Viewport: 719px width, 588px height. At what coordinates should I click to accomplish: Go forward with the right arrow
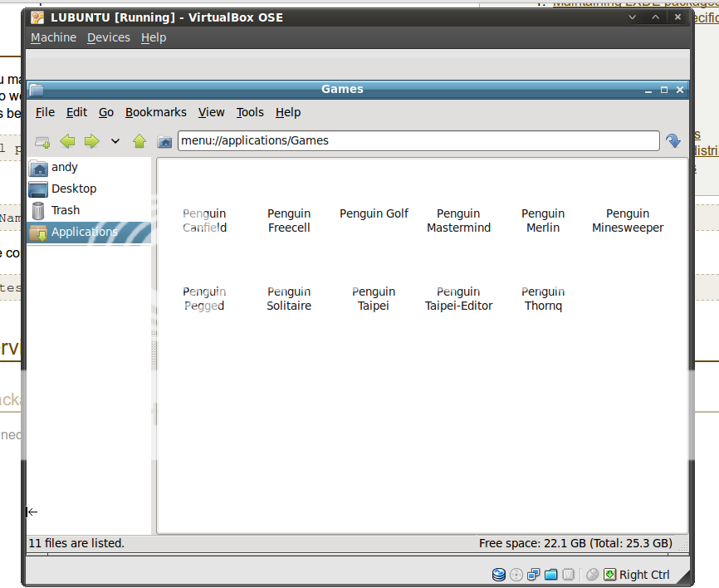click(91, 142)
